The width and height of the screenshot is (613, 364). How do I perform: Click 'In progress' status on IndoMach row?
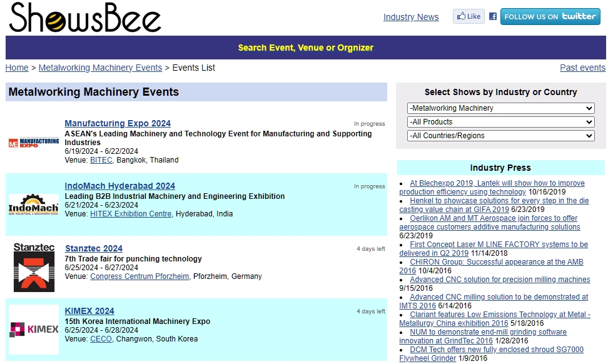pos(370,186)
